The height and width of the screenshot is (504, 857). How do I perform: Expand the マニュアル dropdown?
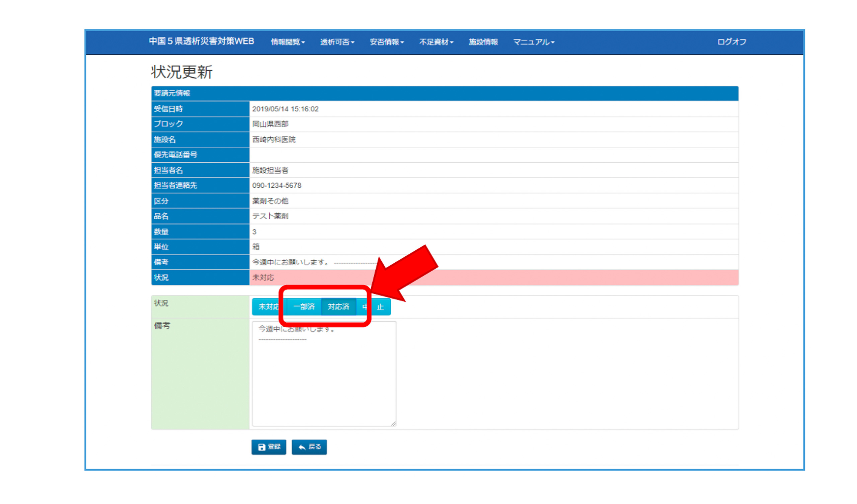[534, 42]
